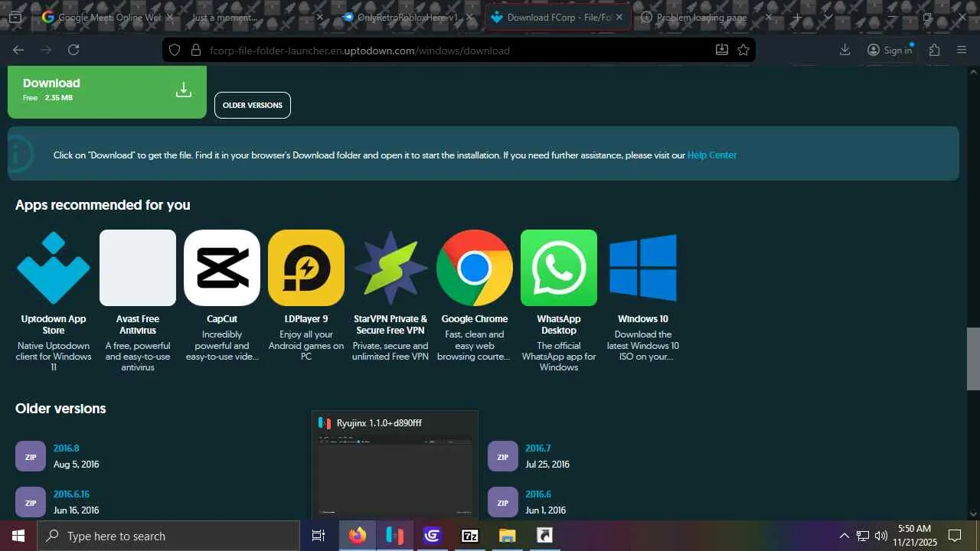Viewport: 980px width, 551px height.
Task: Open older version 2016.8 link
Action: [67, 448]
